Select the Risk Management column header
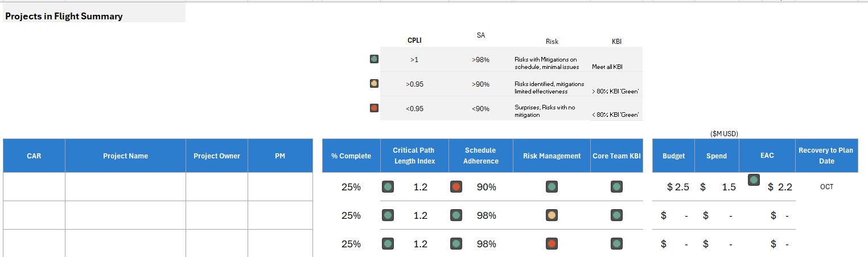The image size is (868, 257). (552, 156)
